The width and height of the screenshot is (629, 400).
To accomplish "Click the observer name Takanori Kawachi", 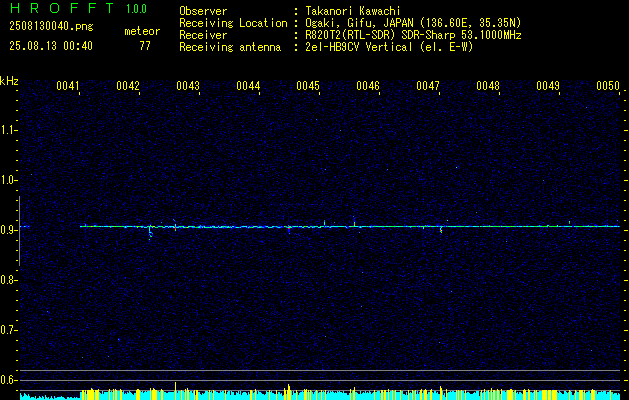I will pos(353,11).
